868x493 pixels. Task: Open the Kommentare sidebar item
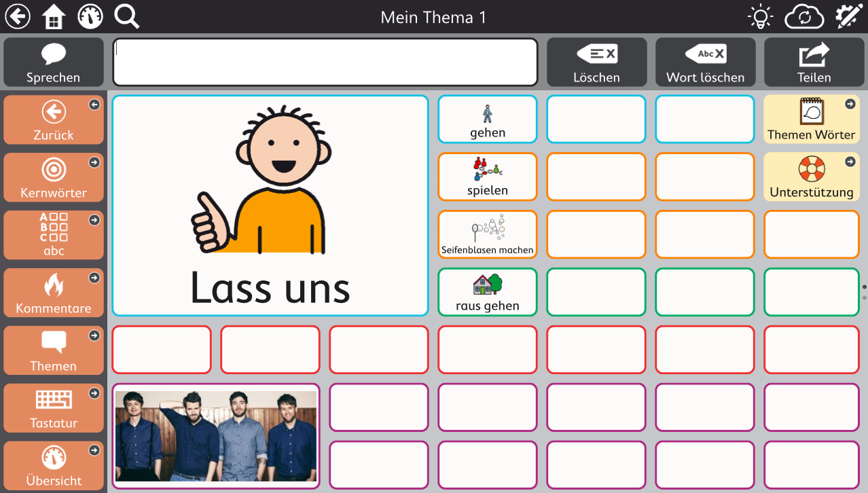[54, 293]
